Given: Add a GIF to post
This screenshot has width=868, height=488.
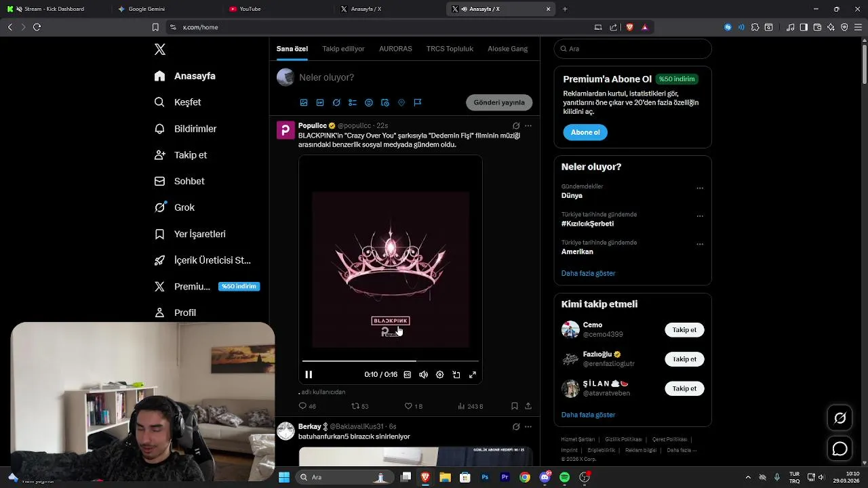Looking at the screenshot, I should (320, 102).
